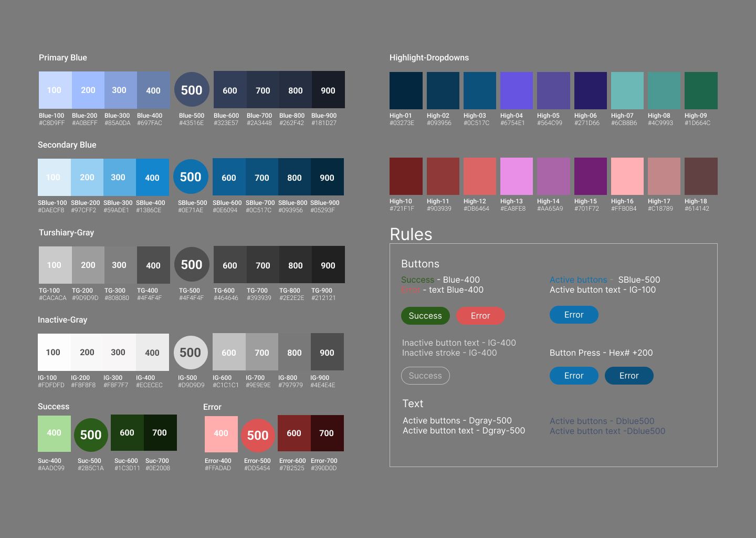Choose the Blue-400 swatch

(x=154, y=90)
